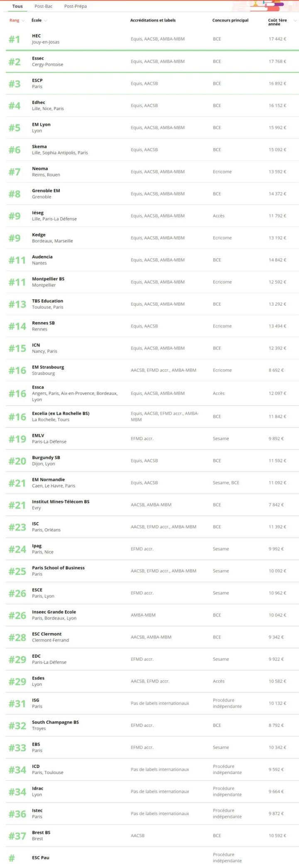The width and height of the screenshot is (299, 868).
Task: Select the Post-Prépa tab
Action: point(76,6)
